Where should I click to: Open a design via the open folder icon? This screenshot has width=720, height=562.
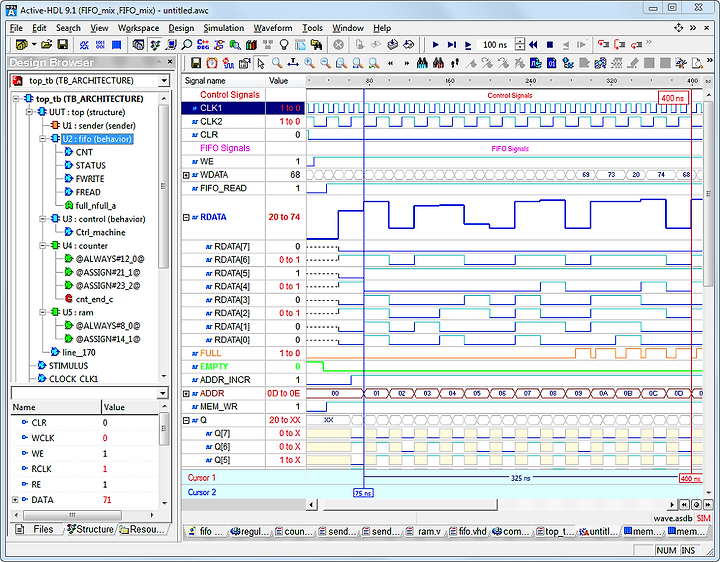click(46, 45)
